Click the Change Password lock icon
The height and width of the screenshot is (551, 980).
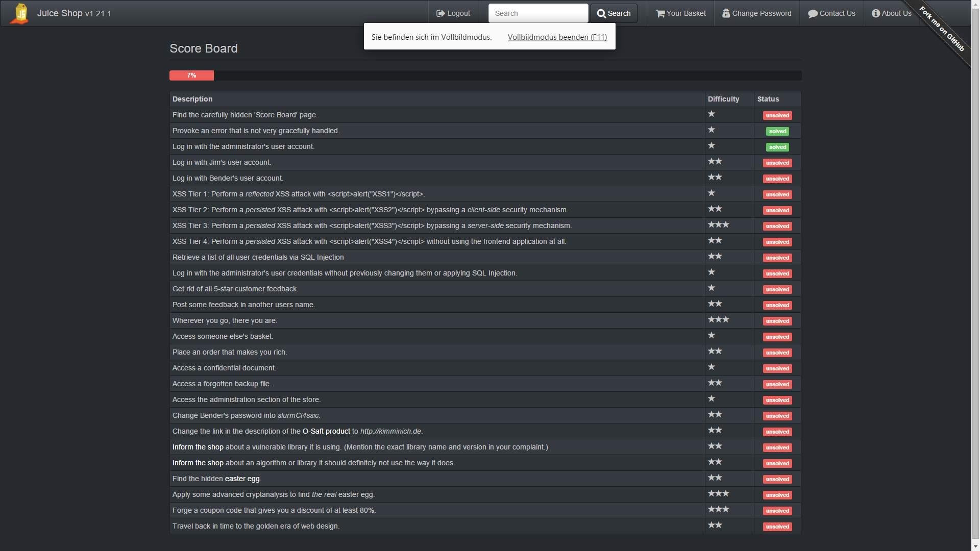pyautogui.click(x=726, y=14)
